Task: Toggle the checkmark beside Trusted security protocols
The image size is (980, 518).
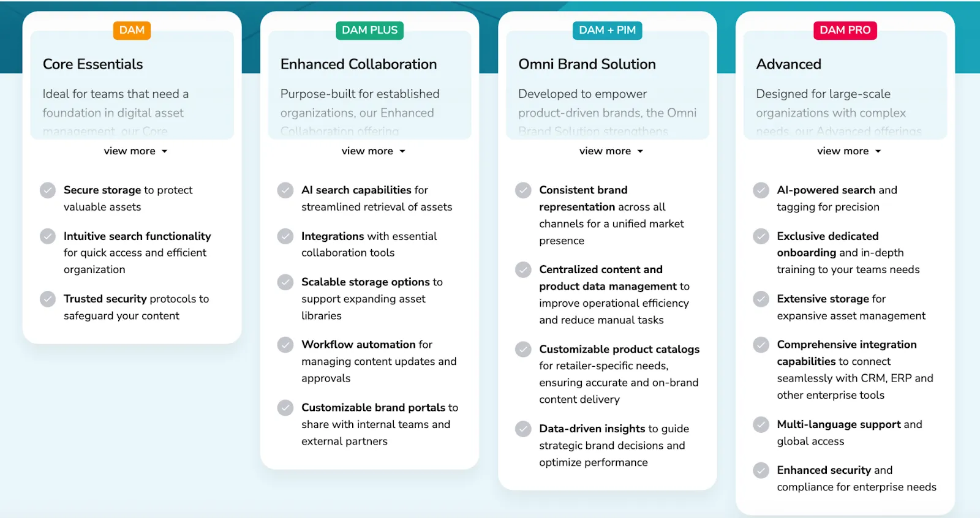Action: [x=48, y=299]
